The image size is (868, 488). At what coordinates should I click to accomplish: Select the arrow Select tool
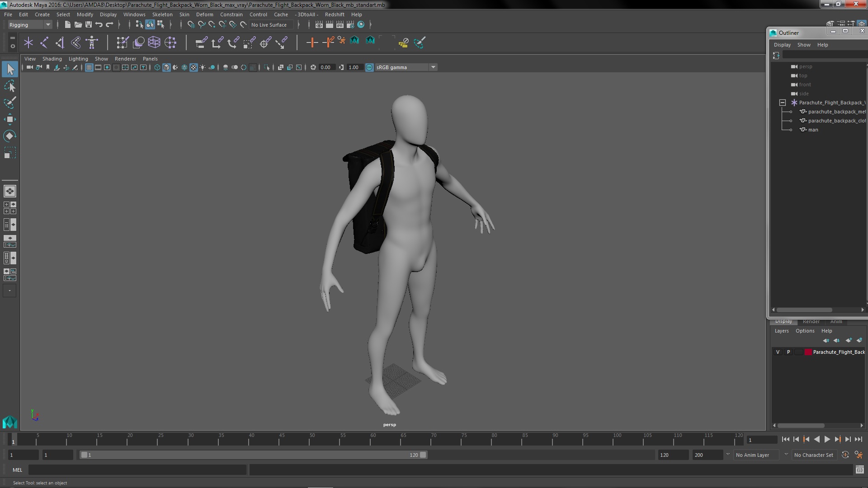pos(10,69)
